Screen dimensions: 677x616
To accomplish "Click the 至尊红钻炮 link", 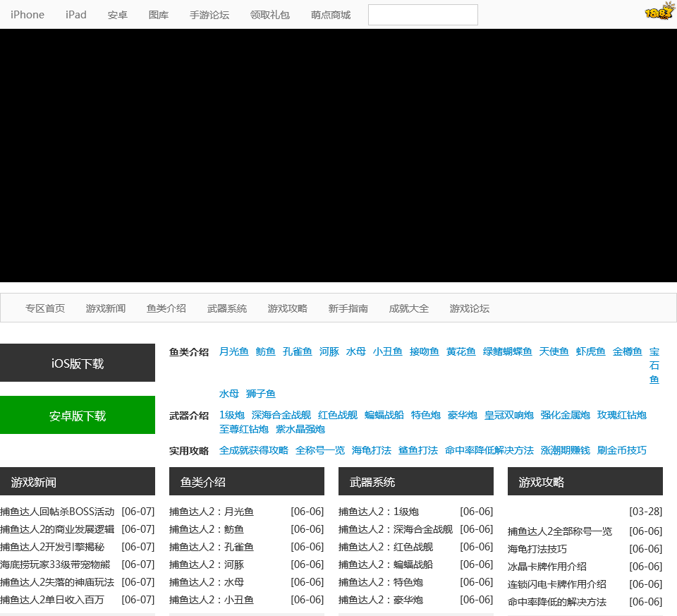I will 244,430.
